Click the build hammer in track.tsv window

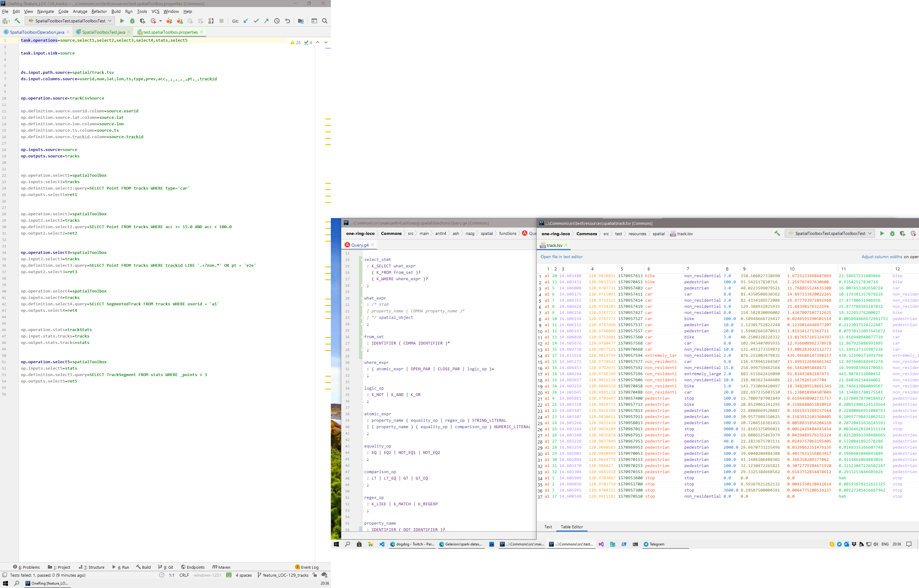click(777, 233)
